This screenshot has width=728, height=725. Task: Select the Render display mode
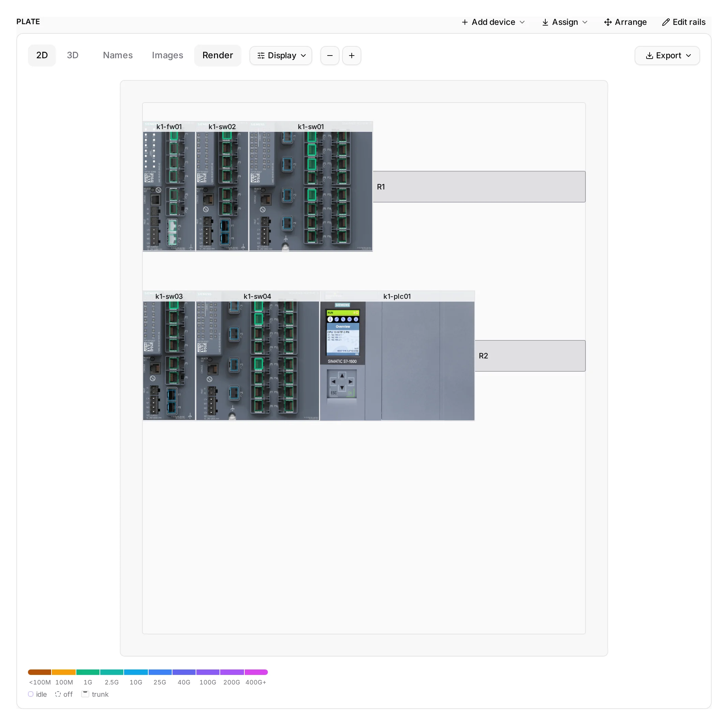click(218, 56)
